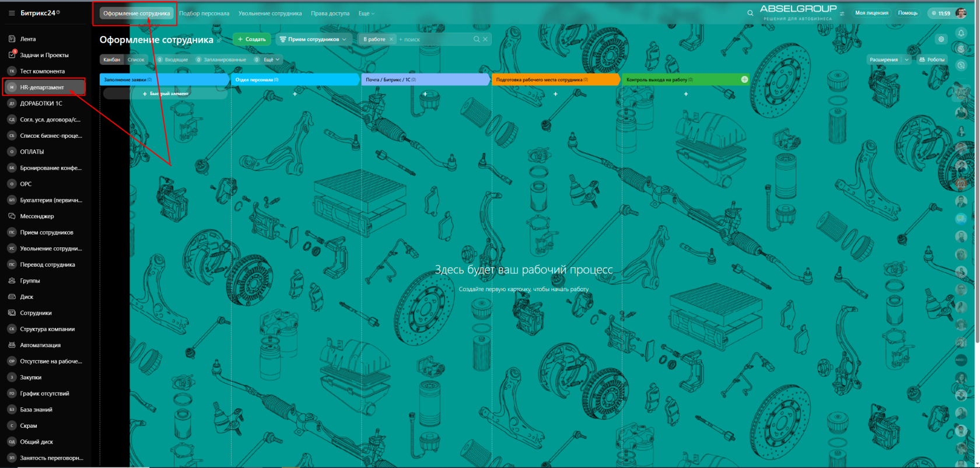The image size is (980, 468).
Task: Open Прием сотрудников sidebar item
Action: pyautogui.click(x=47, y=232)
